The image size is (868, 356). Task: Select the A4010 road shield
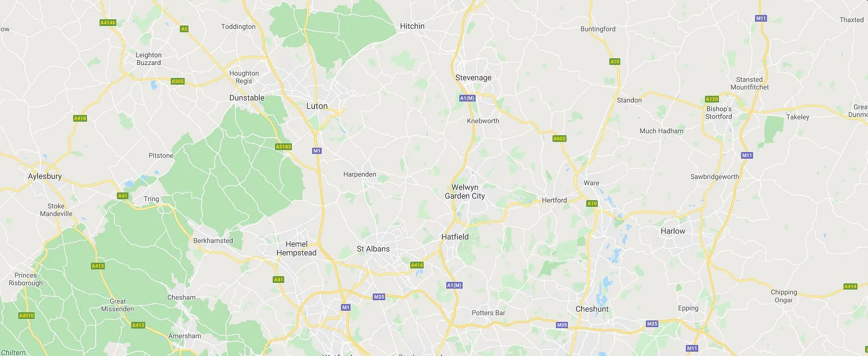tap(26, 316)
